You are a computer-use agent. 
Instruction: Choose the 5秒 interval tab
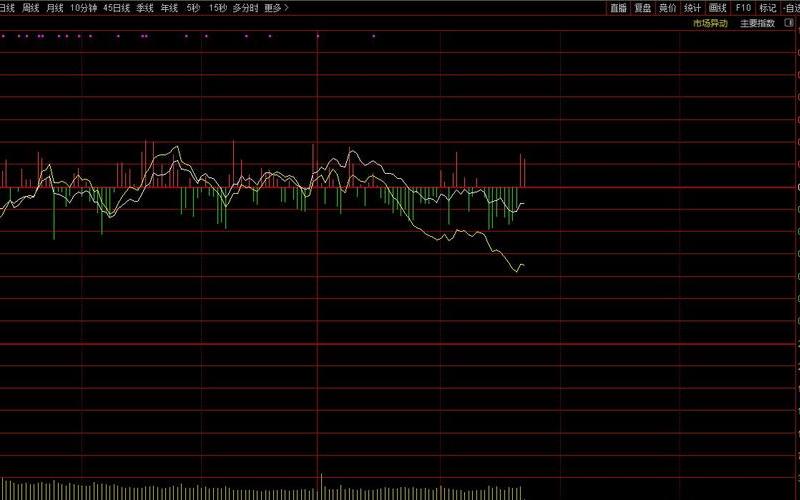click(x=193, y=7)
